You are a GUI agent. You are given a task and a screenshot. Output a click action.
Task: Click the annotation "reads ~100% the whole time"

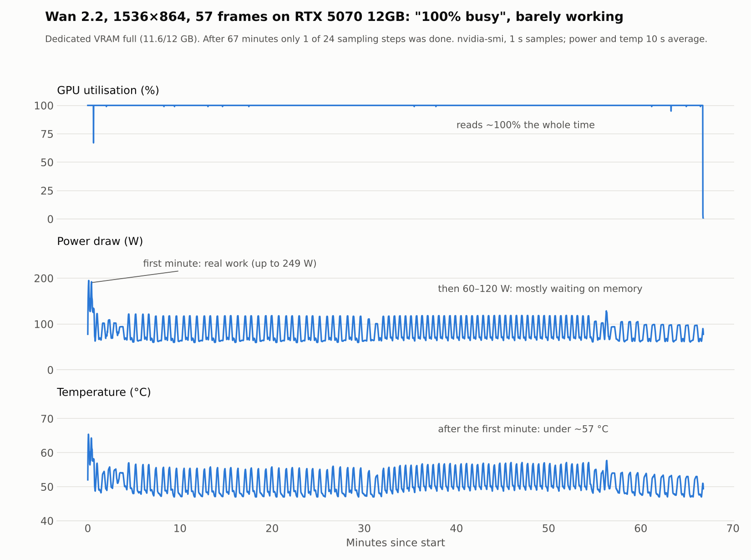525,125
